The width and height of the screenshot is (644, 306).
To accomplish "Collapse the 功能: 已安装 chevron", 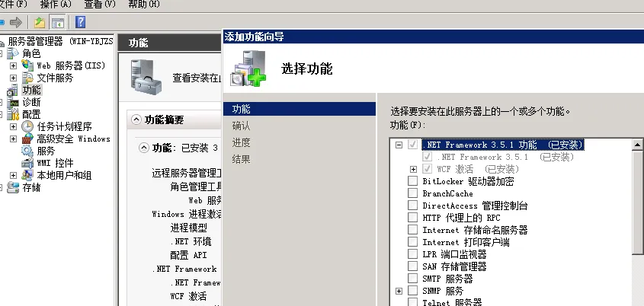I will click(x=144, y=148).
